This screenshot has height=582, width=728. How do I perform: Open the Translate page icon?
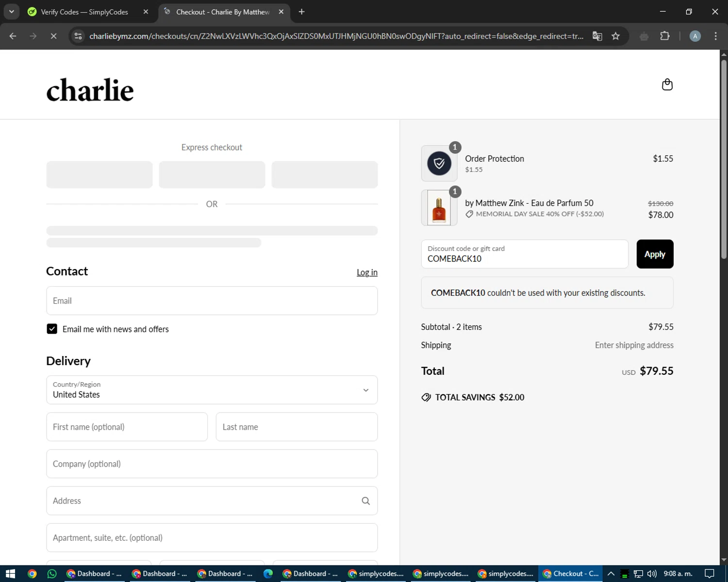coord(597,36)
